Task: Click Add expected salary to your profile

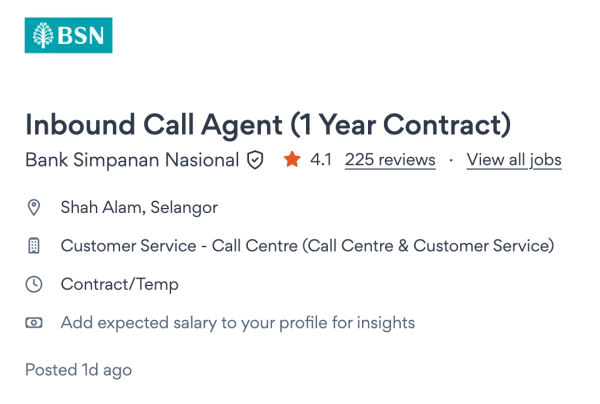Action: 238,322
